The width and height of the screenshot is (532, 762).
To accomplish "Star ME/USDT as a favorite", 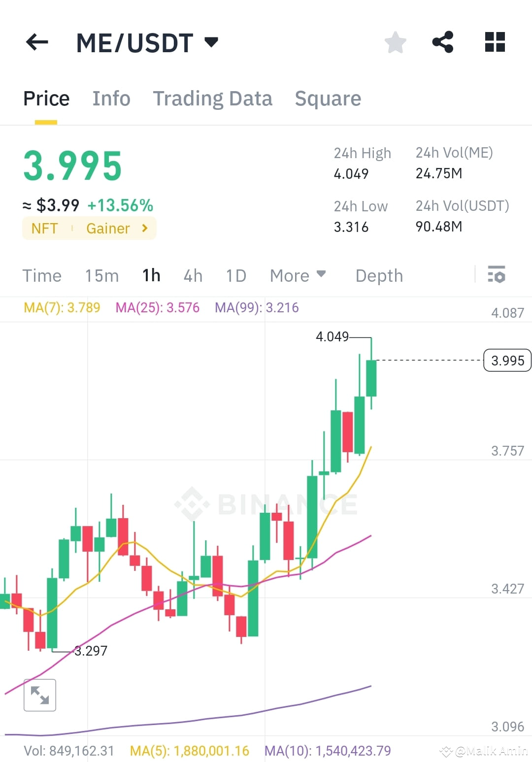I will click(x=396, y=42).
